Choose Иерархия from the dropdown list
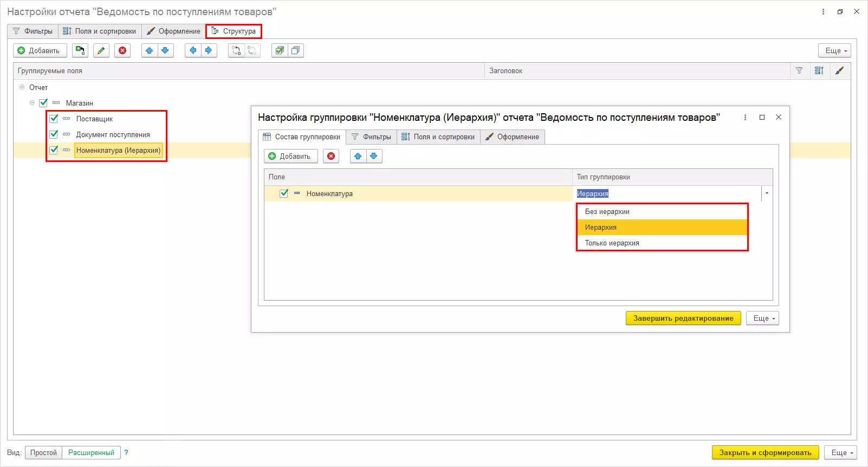This screenshot has width=868, height=467. click(x=662, y=227)
